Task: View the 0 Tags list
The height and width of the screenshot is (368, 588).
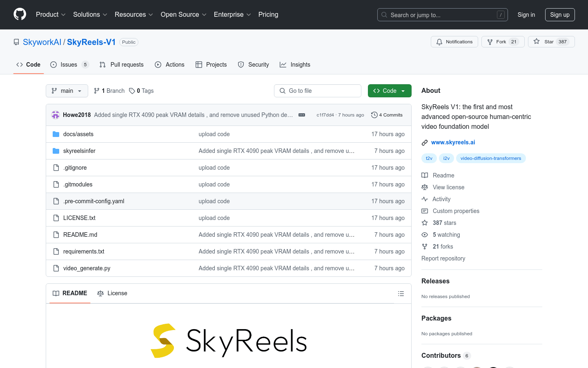Action: [x=141, y=91]
